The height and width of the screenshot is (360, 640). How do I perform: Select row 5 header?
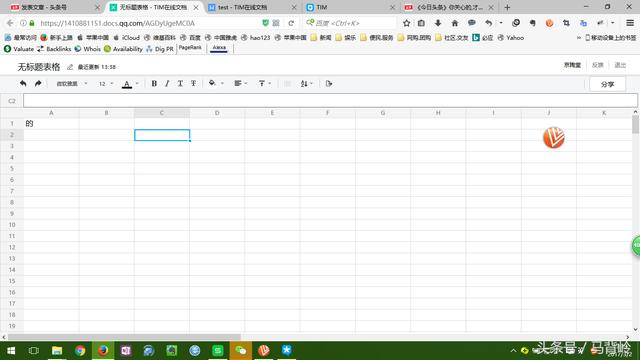(11, 169)
